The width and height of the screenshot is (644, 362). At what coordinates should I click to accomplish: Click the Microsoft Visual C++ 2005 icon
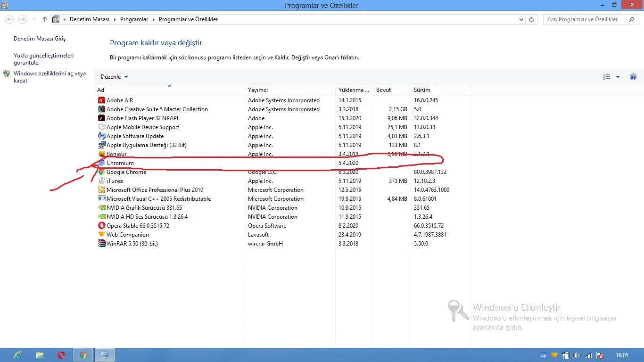click(101, 199)
